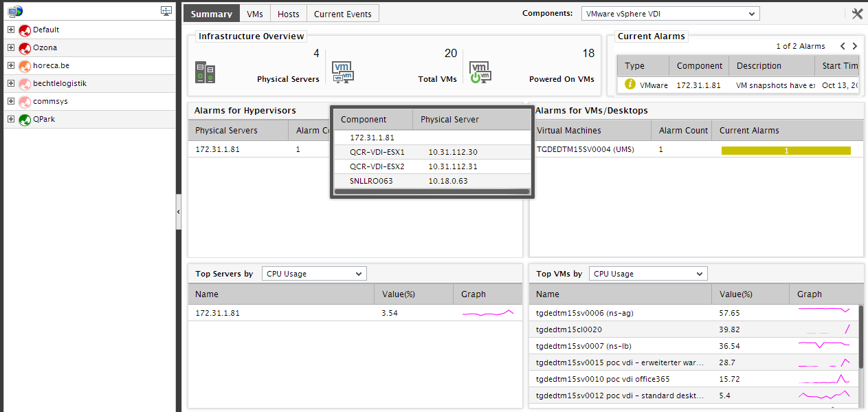Click the Top VMs vertical scrollbar
This screenshot has height=412, width=868.
coord(861,337)
